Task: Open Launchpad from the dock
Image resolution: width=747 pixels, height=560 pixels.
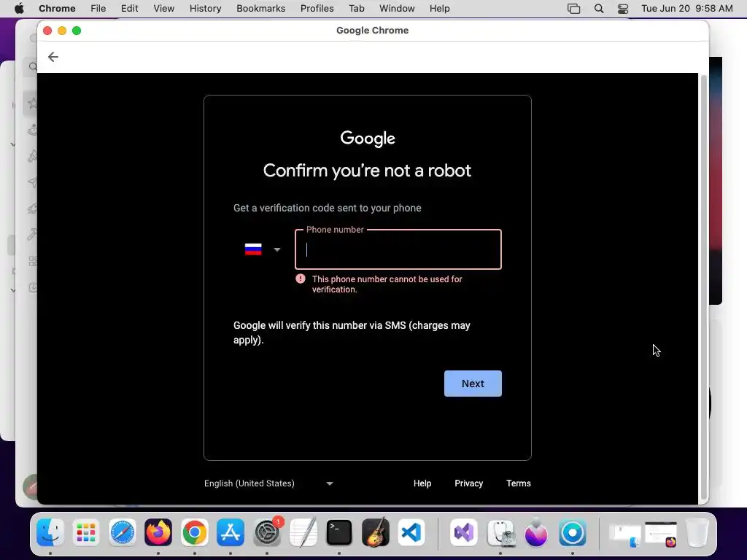Action: pyautogui.click(x=86, y=532)
